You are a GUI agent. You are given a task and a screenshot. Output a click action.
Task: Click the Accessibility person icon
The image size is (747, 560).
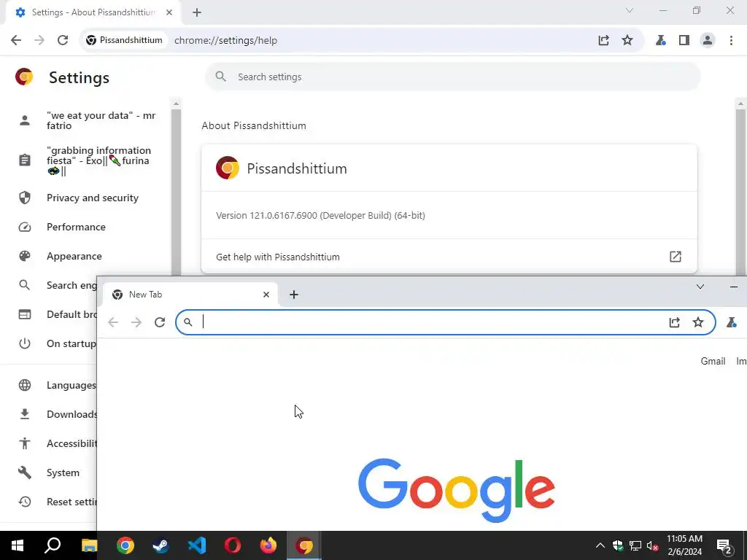pos(24,443)
